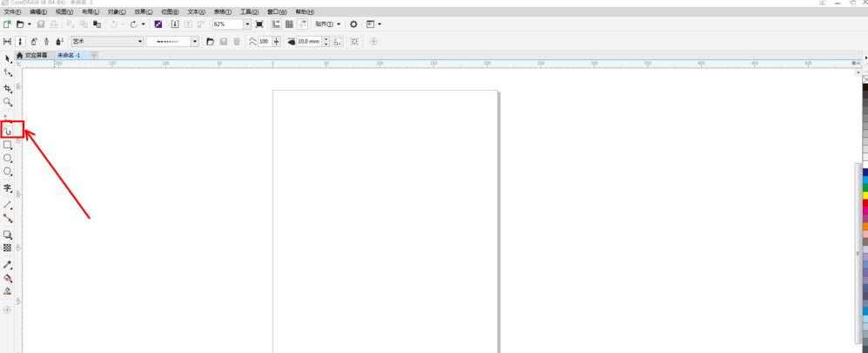The height and width of the screenshot is (353, 868).
Task: Toggle the transparency checkerboard tool
Action: click(8, 248)
